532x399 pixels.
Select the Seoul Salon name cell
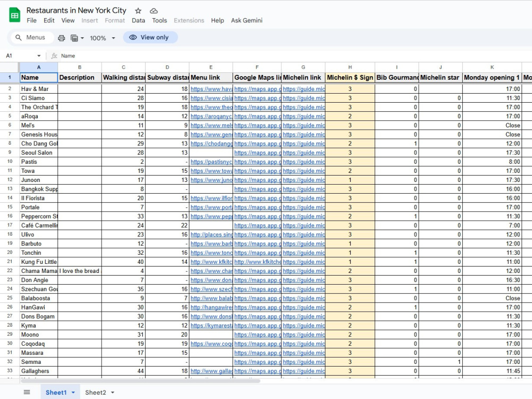pyautogui.click(x=39, y=153)
